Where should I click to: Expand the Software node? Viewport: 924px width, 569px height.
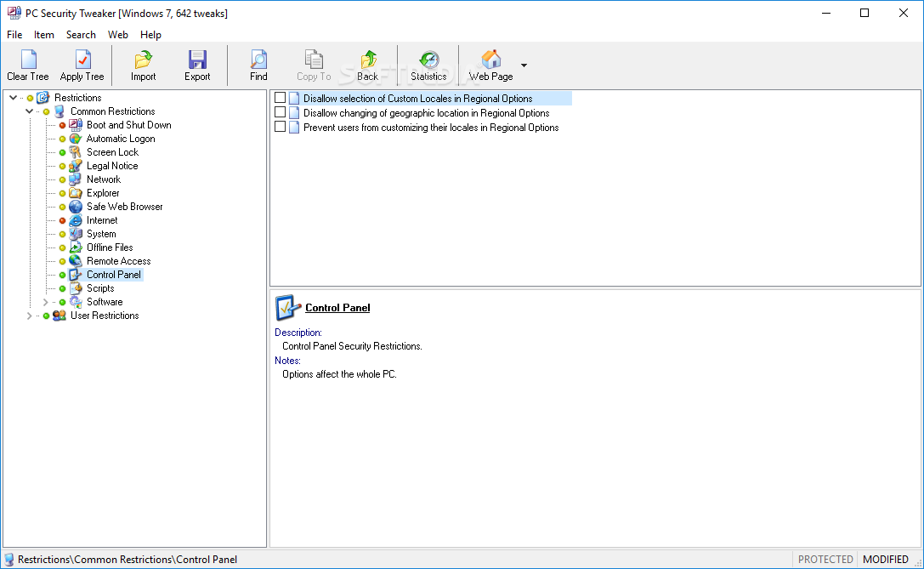point(45,302)
